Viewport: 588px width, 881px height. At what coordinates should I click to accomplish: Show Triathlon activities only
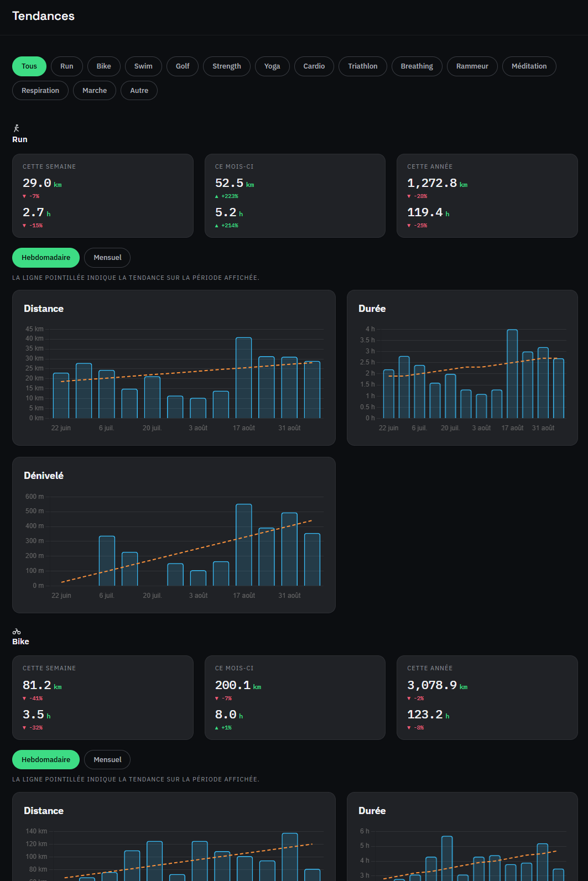(x=363, y=66)
